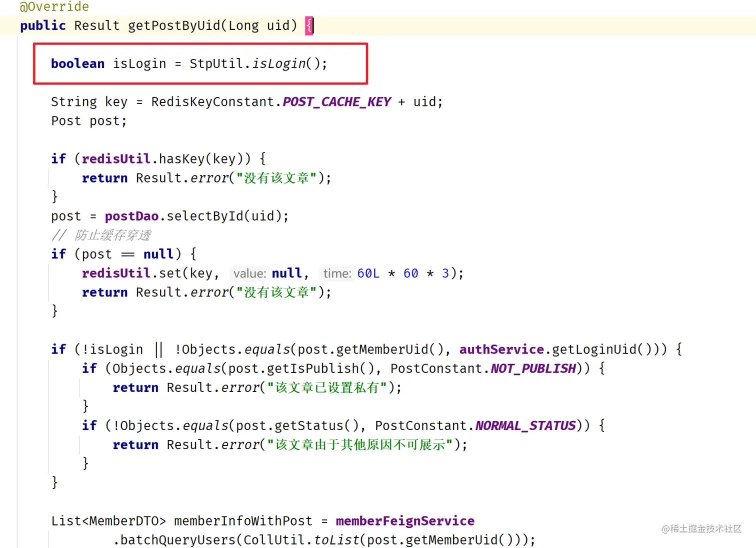Image resolution: width=756 pixels, height=548 pixels.
Task: Click redisUtil.set call
Action: coord(131,273)
